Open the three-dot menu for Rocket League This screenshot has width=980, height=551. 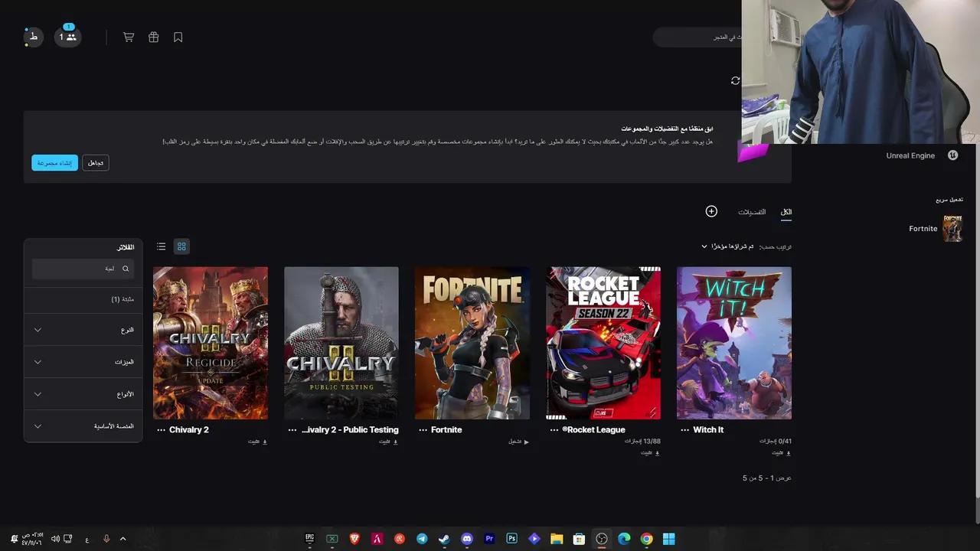(x=554, y=430)
